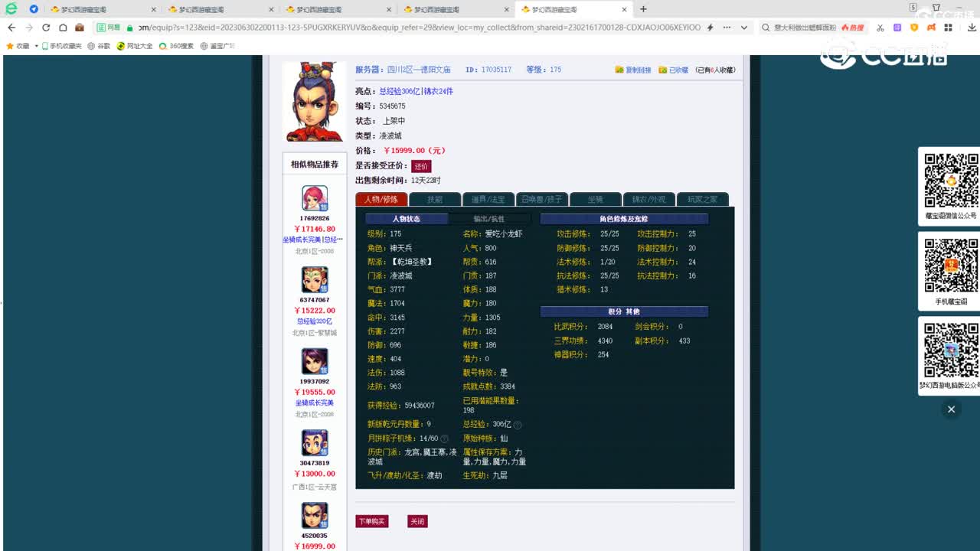This screenshot has height=551, width=980.
Task: Click the 议价 bargaining button
Action: click(422, 166)
